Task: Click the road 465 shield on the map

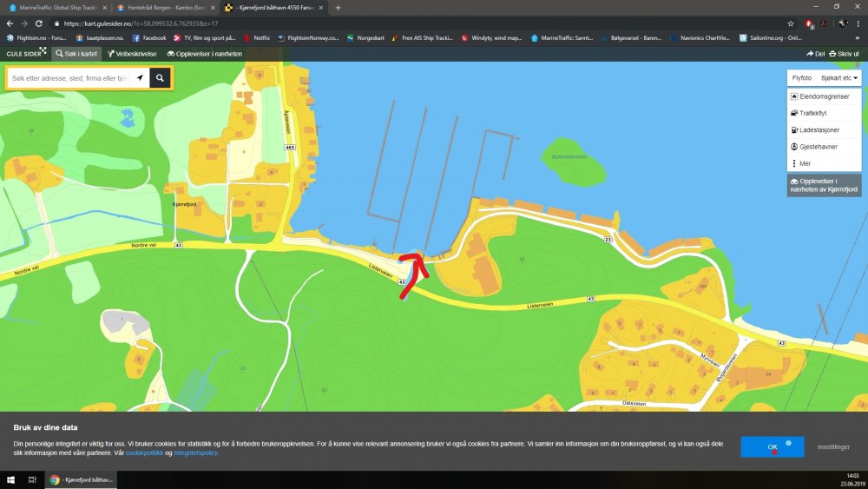Action: (290, 148)
